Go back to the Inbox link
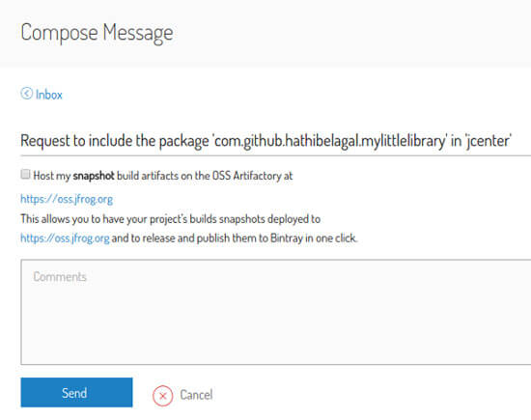531x420 pixels. pos(49,95)
